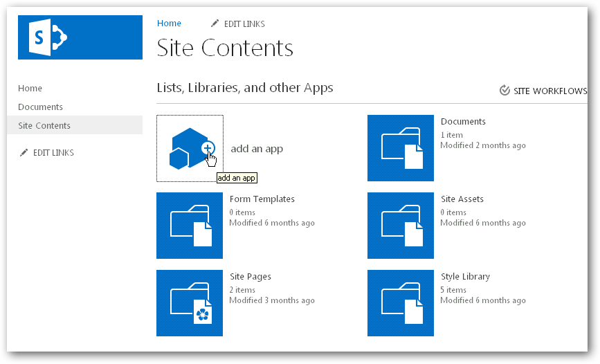Open the Style Library title link
Screen dimensions: 600x364
(465, 277)
